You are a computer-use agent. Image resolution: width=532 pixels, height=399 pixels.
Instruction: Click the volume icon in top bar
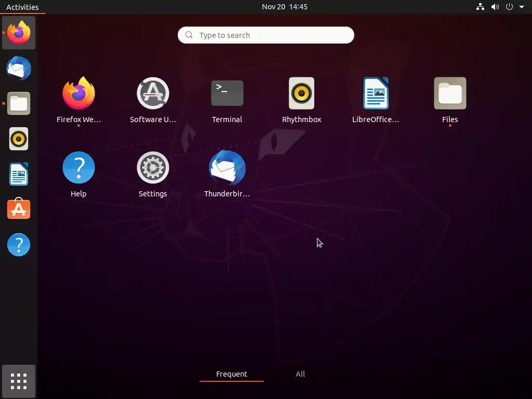495,7
